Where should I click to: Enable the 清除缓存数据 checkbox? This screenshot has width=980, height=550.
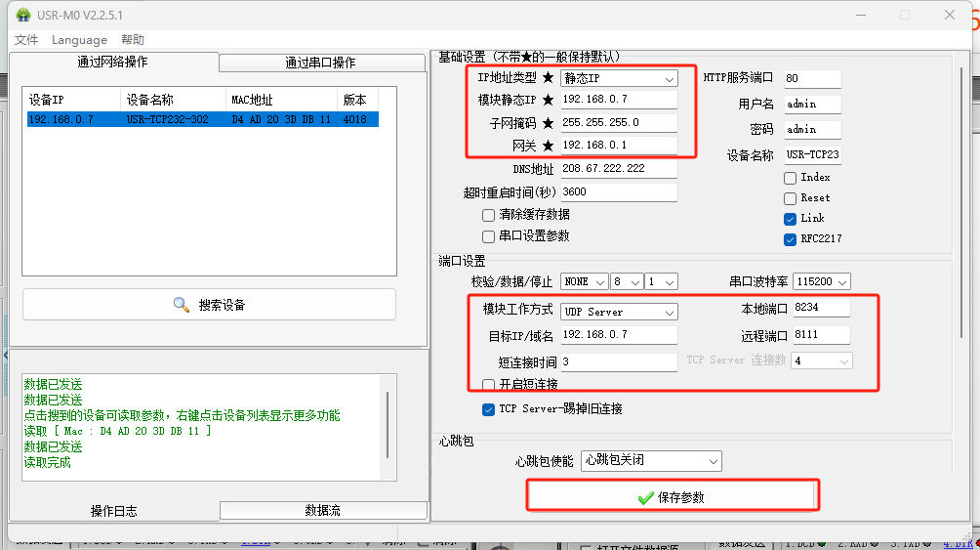tap(489, 215)
